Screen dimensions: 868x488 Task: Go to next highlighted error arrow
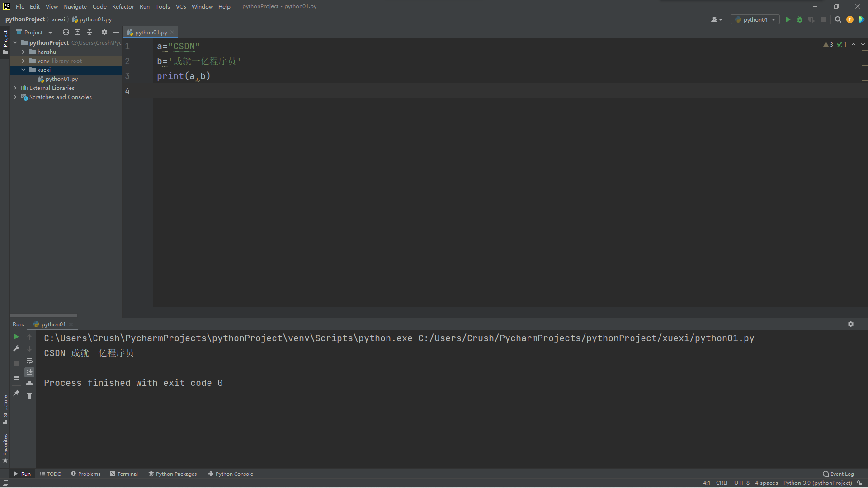pyautogui.click(x=863, y=44)
